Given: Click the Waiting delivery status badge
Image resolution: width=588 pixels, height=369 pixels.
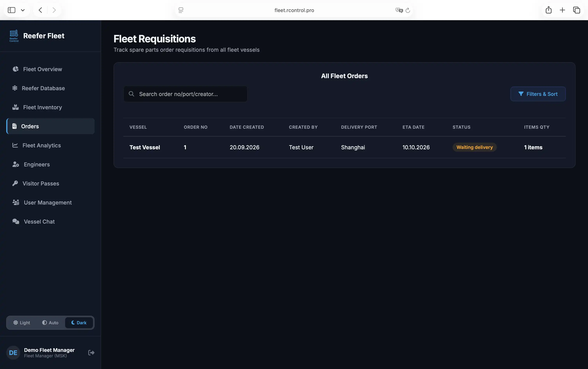Looking at the screenshot, I should tap(474, 147).
